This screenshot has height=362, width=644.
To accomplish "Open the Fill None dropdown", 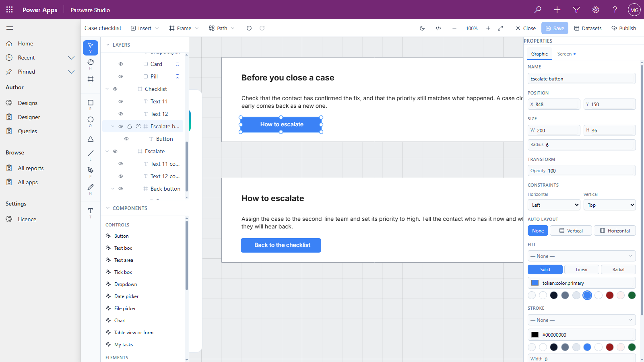I will click(582, 256).
